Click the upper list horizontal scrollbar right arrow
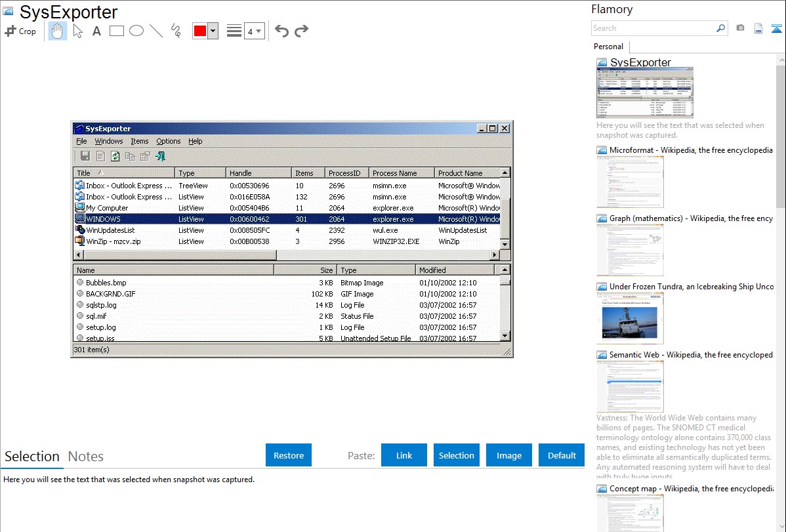This screenshot has width=786, height=532. [x=495, y=255]
